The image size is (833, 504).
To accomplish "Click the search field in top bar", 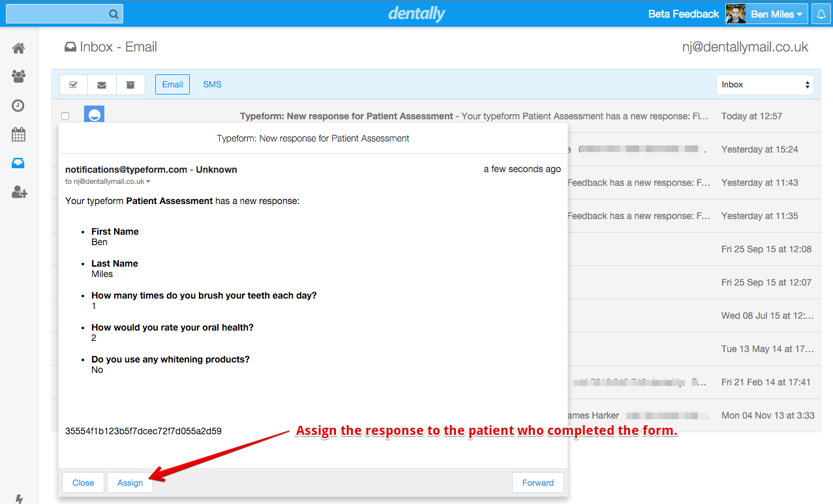I will (57, 14).
